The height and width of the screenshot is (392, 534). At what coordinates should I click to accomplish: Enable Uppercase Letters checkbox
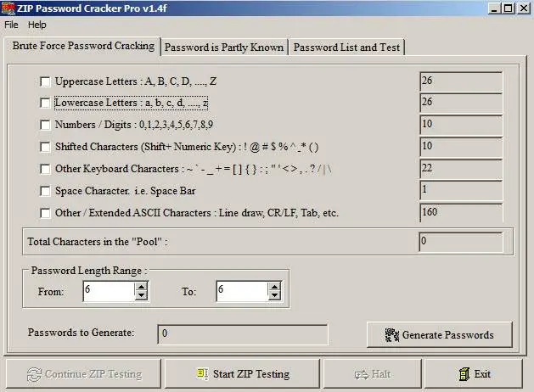coord(45,81)
